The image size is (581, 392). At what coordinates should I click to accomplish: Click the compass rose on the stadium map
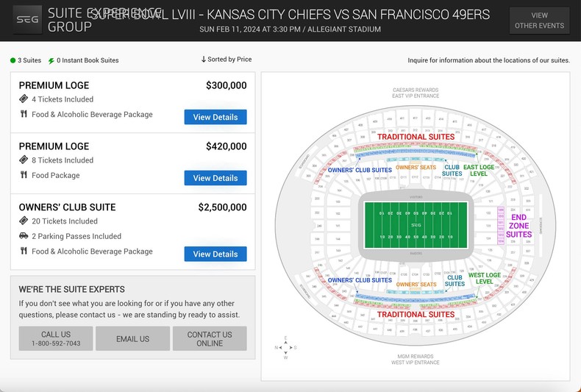286,347
